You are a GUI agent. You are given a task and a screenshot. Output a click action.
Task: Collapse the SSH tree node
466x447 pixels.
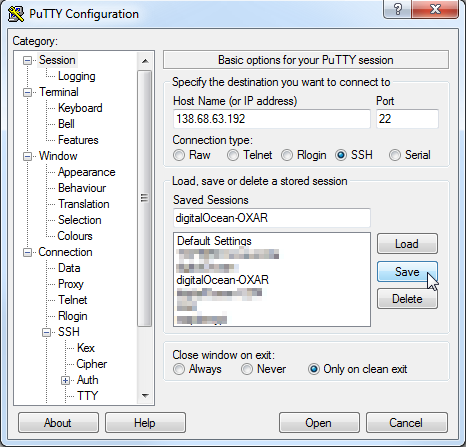tap(46, 332)
